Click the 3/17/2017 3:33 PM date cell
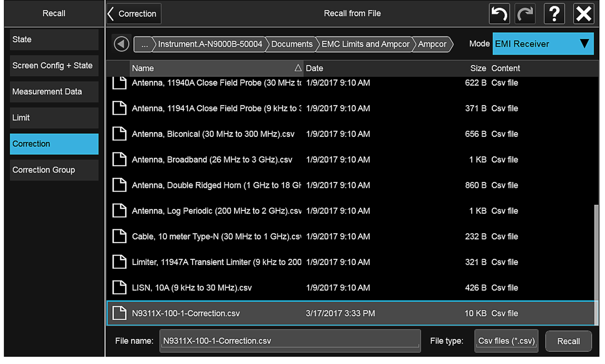This screenshot has width=605, height=364. click(341, 313)
